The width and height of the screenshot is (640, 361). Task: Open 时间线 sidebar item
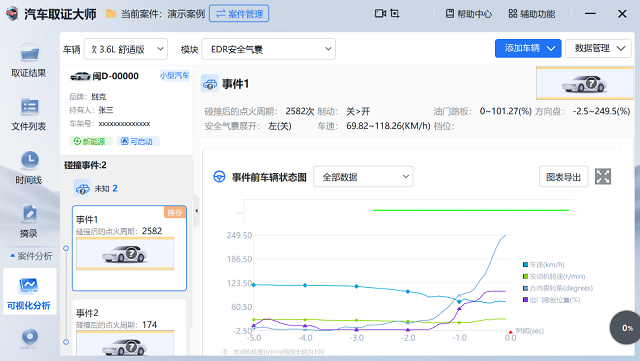[x=29, y=167]
